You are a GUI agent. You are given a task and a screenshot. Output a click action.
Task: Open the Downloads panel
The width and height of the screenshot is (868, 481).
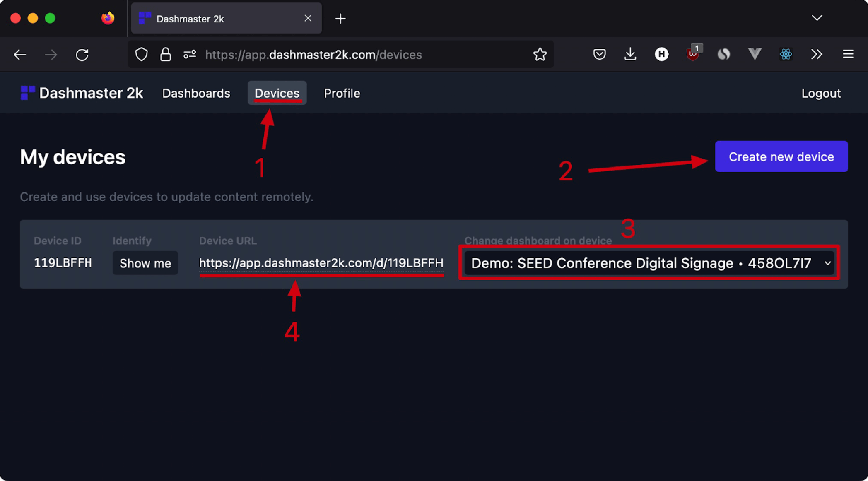point(630,54)
